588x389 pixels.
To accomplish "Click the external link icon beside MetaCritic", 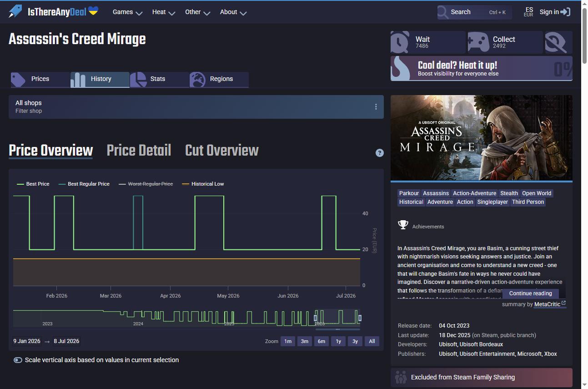I will click(563, 303).
